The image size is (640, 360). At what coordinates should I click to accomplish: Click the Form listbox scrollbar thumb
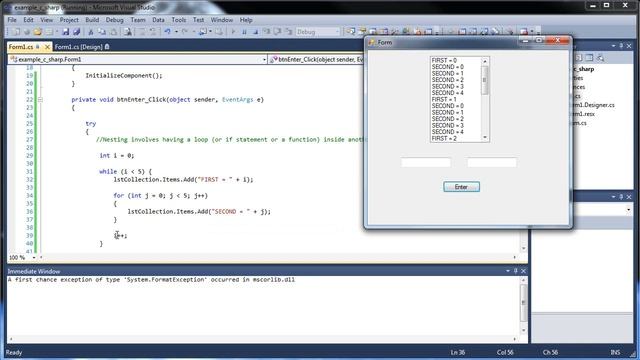[x=485, y=80]
